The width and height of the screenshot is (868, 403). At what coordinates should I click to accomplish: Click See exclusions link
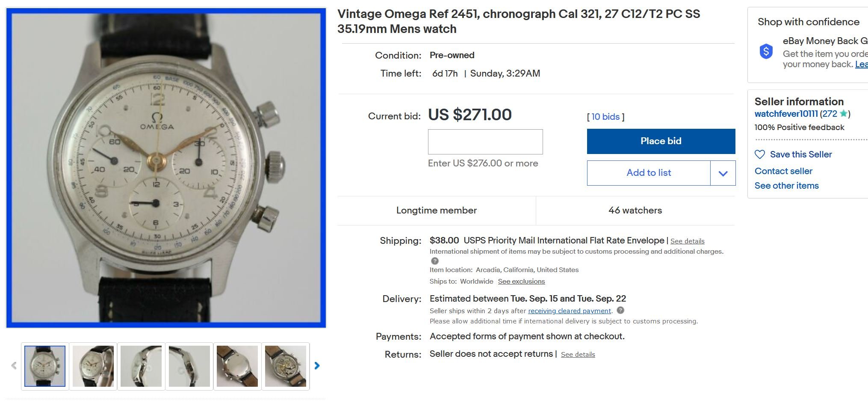(521, 282)
